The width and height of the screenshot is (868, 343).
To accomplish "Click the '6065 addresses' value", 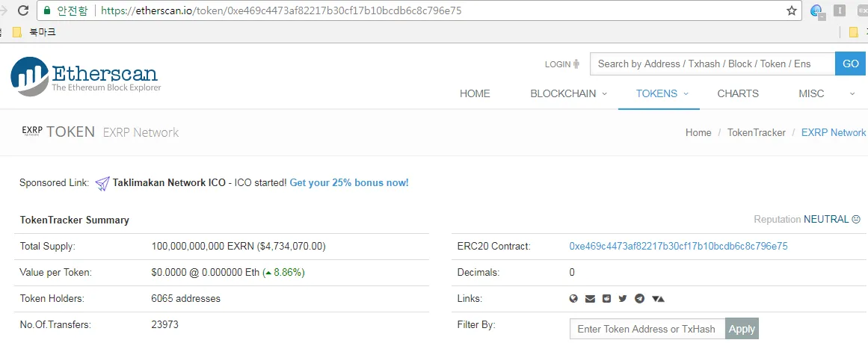I will coord(185,299).
